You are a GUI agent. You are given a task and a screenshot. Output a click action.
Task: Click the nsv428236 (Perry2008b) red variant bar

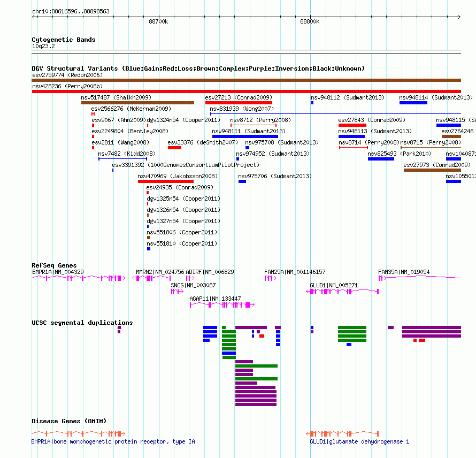tap(246, 91)
